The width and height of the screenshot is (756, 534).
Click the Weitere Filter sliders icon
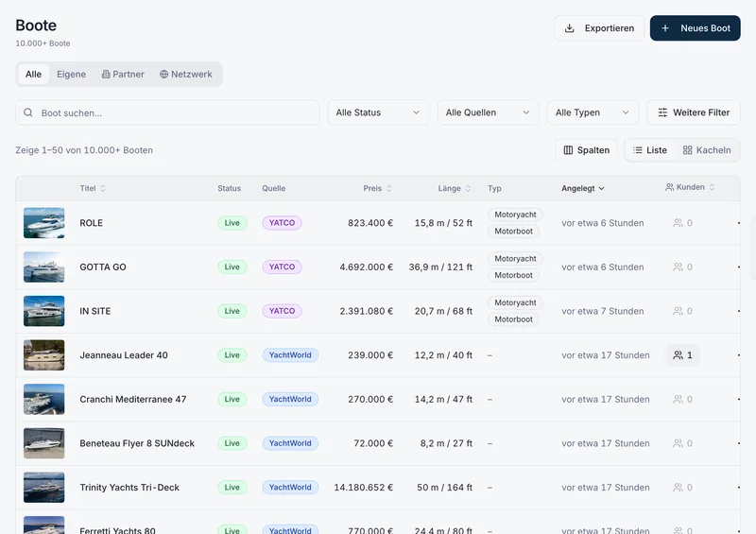663,112
